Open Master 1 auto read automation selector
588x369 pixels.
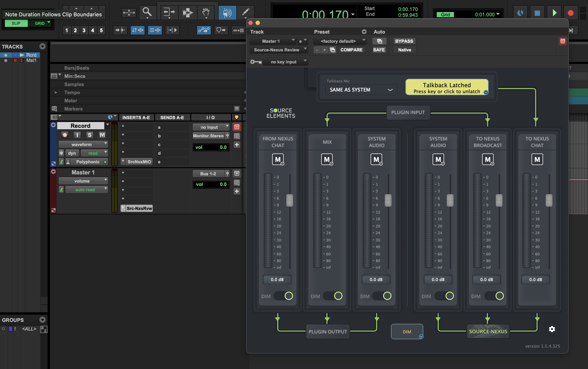87,190
